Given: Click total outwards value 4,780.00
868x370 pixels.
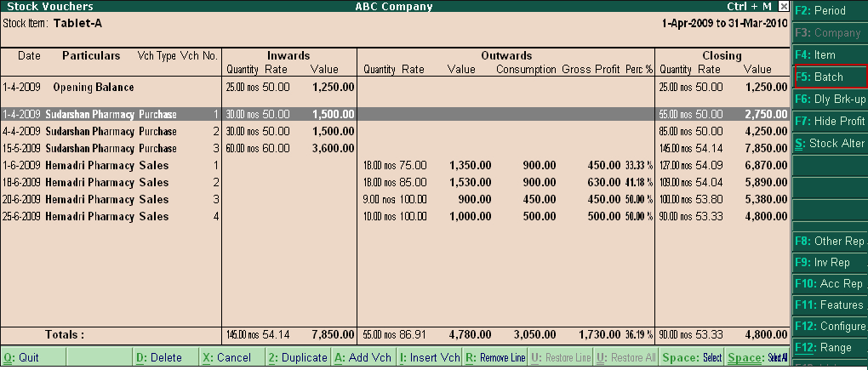Looking at the screenshot, I should pos(470,334).
